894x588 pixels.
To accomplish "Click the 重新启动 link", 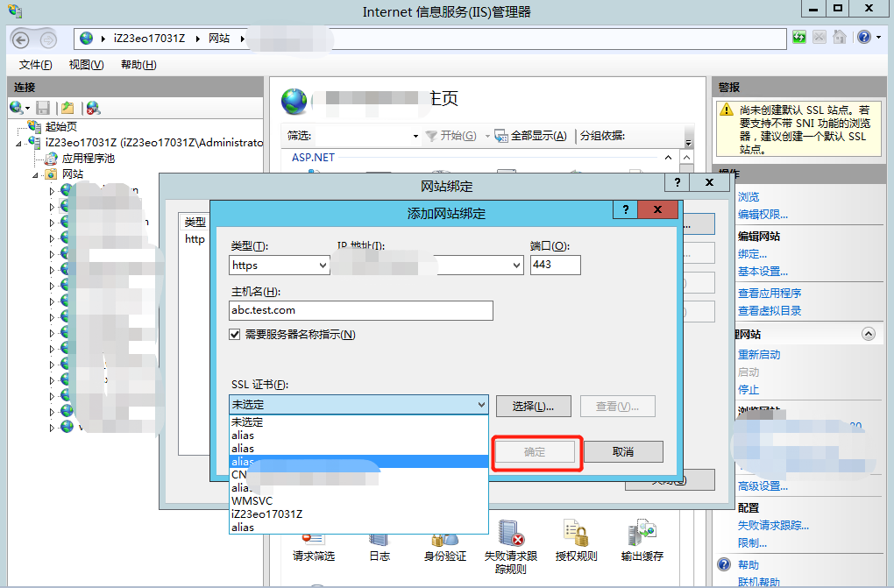I will [759, 355].
